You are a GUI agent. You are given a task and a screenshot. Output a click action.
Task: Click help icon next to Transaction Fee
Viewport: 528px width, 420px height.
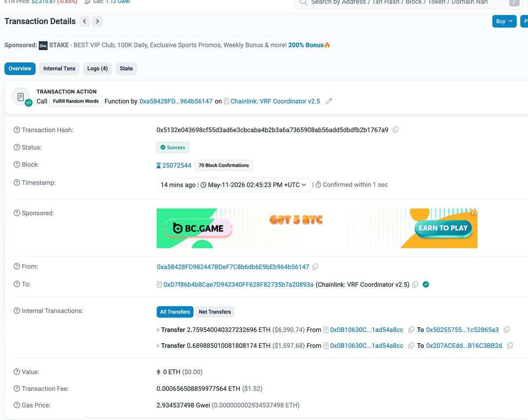[x=17, y=389]
